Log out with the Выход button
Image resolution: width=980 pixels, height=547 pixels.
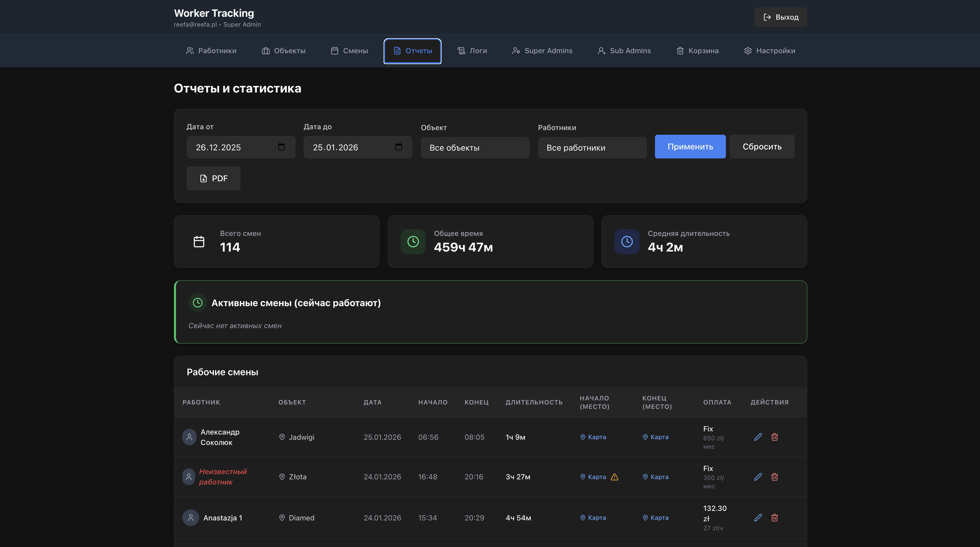(x=781, y=17)
